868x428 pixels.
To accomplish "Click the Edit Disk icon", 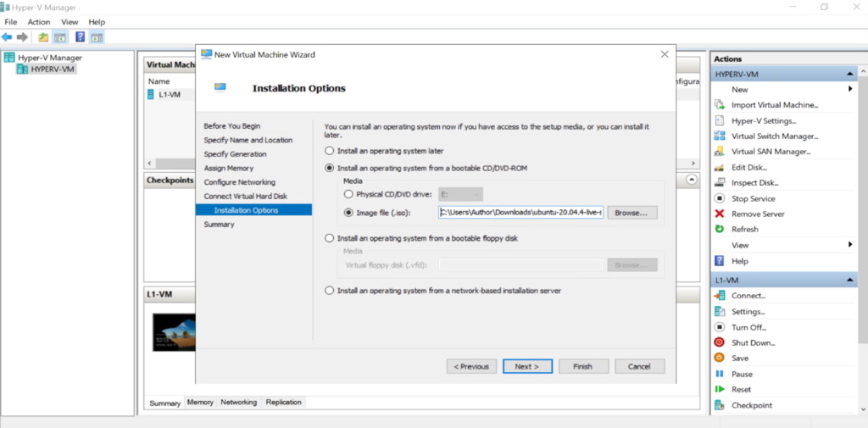I will (x=720, y=167).
